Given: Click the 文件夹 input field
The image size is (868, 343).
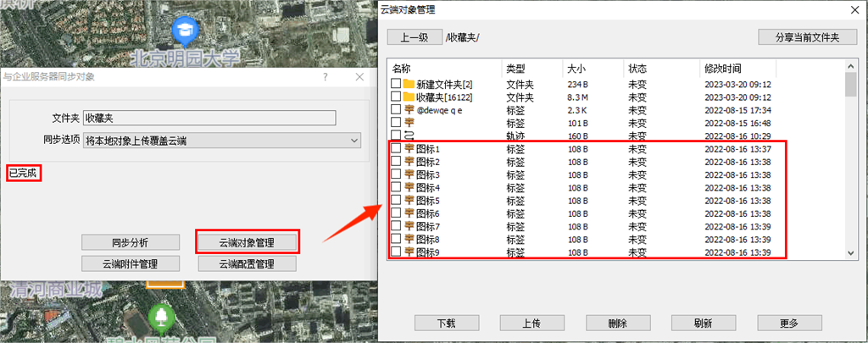Looking at the screenshot, I should 209,119.
